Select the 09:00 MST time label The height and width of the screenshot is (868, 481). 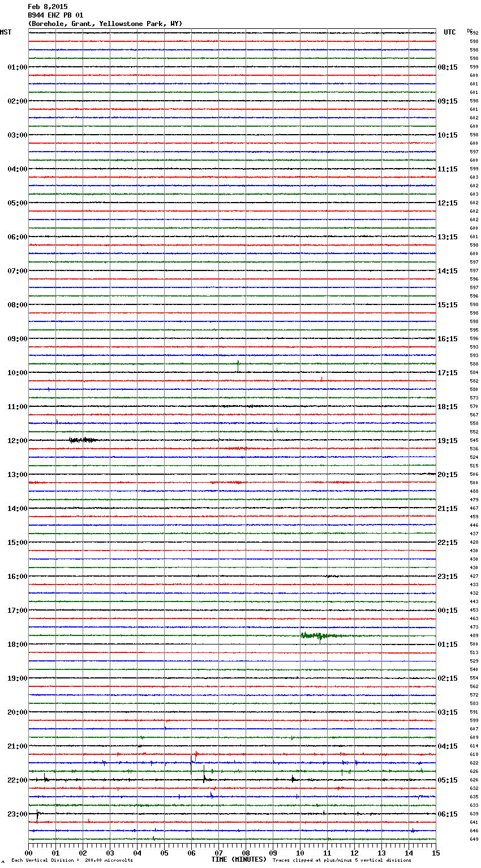click(x=18, y=339)
